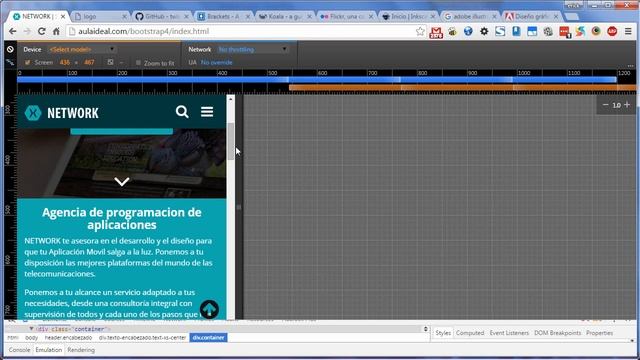
Task: Click the blue globe extension icon
Action: tap(468, 31)
